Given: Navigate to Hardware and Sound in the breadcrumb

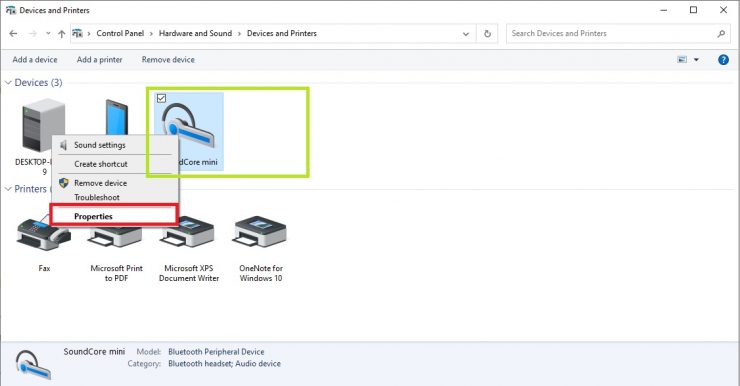Looking at the screenshot, I should pyautogui.click(x=195, y=33).
